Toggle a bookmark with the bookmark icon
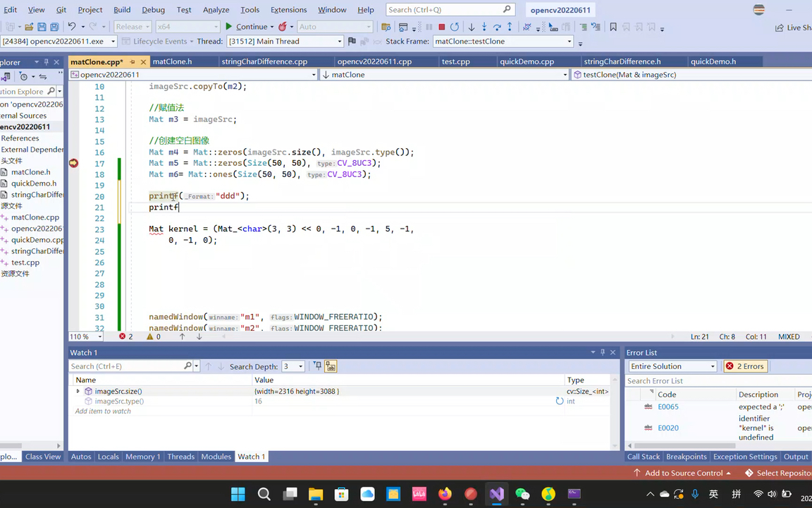Viewport: 812px width, 508px height. (x=613, y=27)
